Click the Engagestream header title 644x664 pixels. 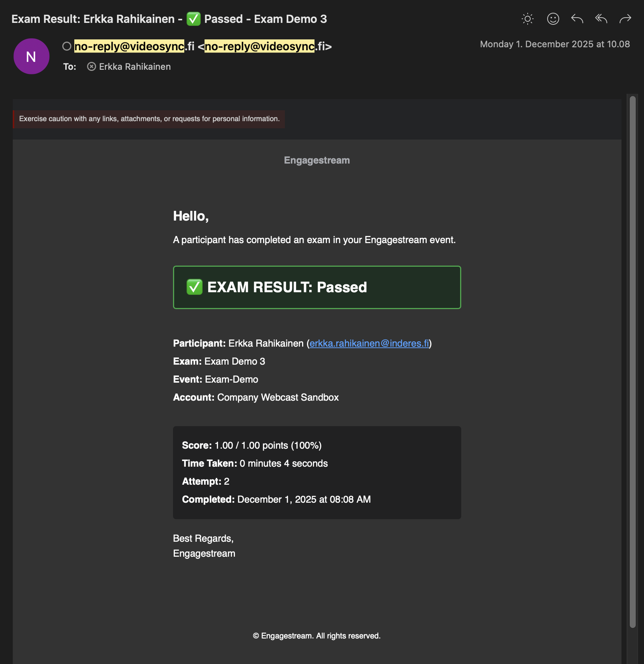click(317, 160)
